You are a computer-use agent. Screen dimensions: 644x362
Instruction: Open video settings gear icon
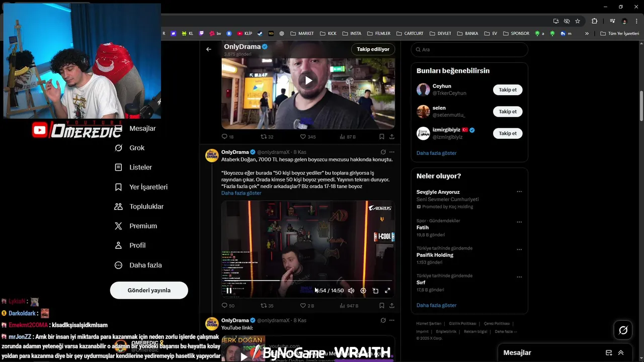363,291
